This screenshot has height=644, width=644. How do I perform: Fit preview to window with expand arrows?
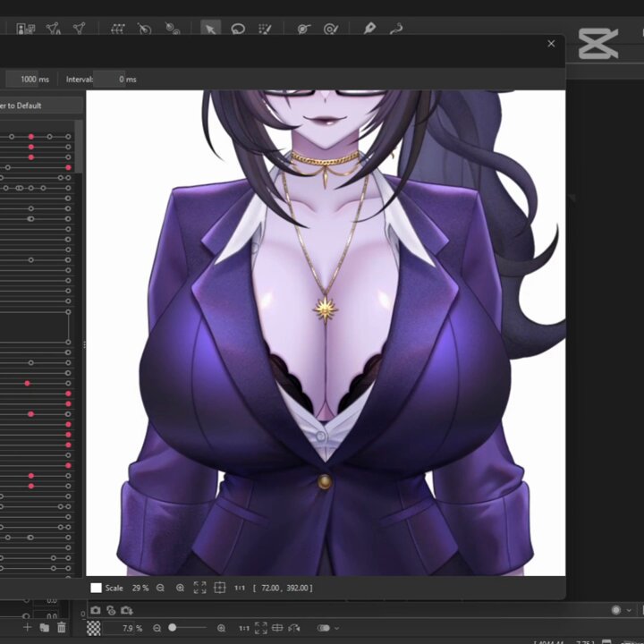pos(199,588)
